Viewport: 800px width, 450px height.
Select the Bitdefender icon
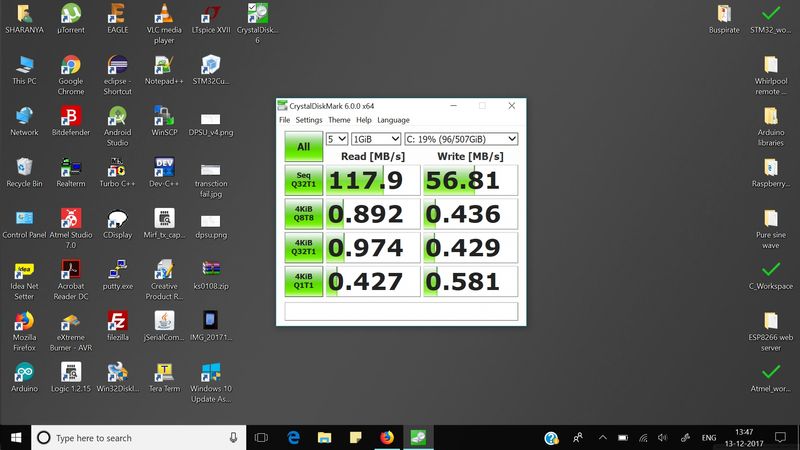click(x=71, y=121)
